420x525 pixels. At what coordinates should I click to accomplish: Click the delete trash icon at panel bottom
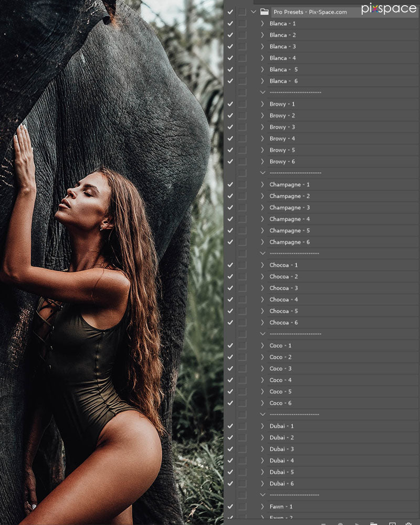pos(408,523)
